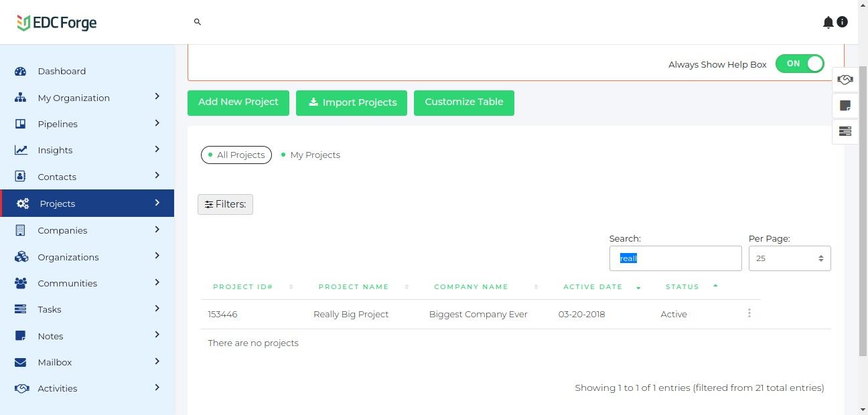Click the Pipelines board icon
This screenshot has height=415, width=868.
(x=20, y=124)
